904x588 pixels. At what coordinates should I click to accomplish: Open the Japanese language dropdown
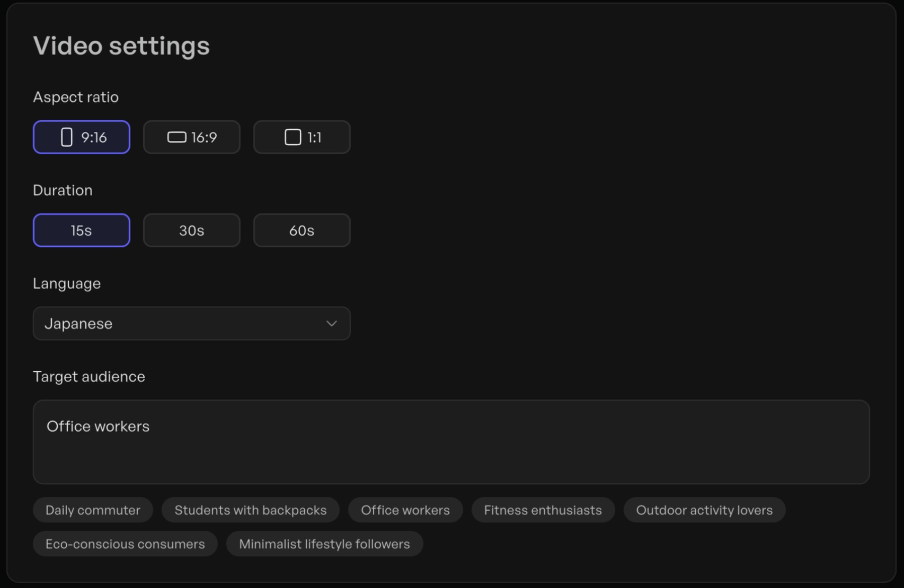point(192,324)
